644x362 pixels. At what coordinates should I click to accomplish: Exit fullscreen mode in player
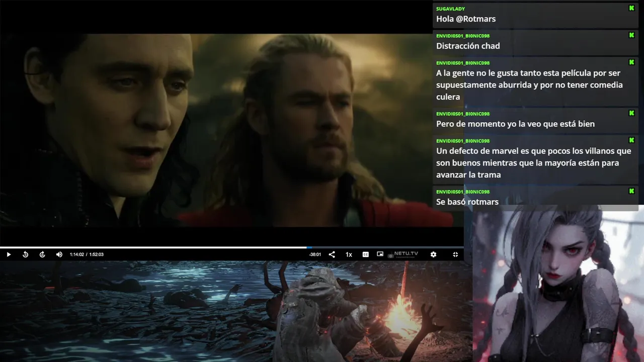(455, 254)
